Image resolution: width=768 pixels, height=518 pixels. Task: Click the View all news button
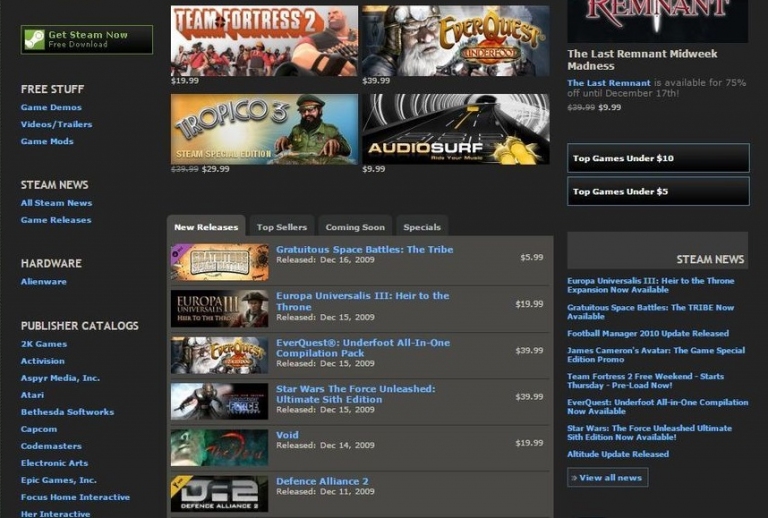(x=607, y=477)
